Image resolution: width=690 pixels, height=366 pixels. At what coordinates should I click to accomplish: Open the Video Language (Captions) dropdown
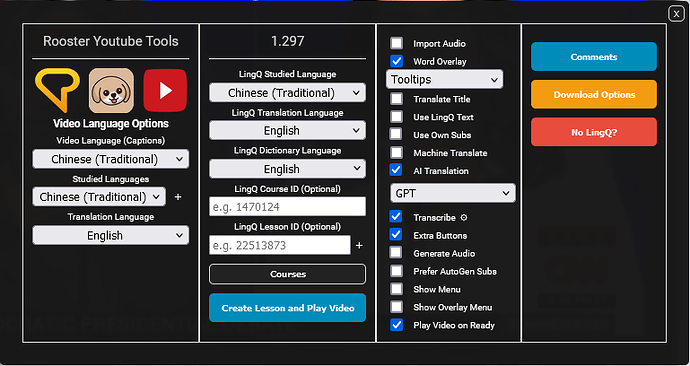click(x=111, y=159)
